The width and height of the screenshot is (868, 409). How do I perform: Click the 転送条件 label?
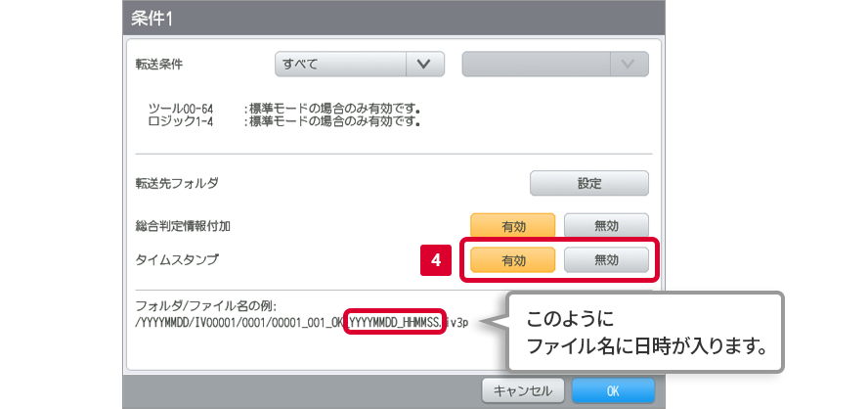coord(159,65)
